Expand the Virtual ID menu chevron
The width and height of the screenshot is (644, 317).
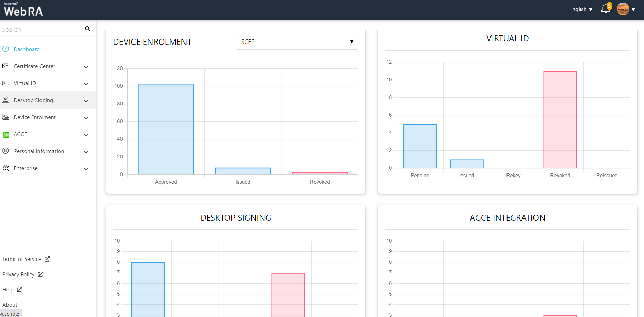(x=86, y=84)
